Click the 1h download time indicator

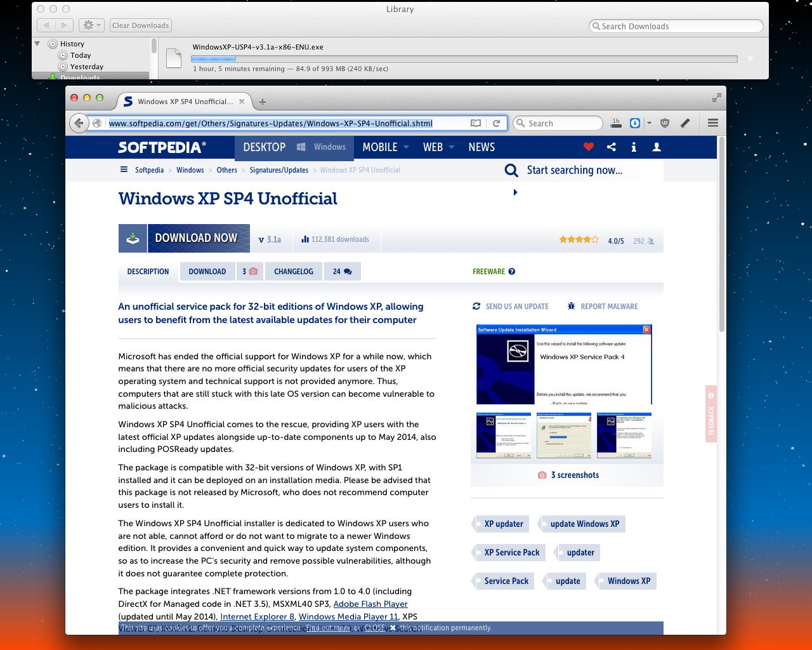click(x=616, y=123)
